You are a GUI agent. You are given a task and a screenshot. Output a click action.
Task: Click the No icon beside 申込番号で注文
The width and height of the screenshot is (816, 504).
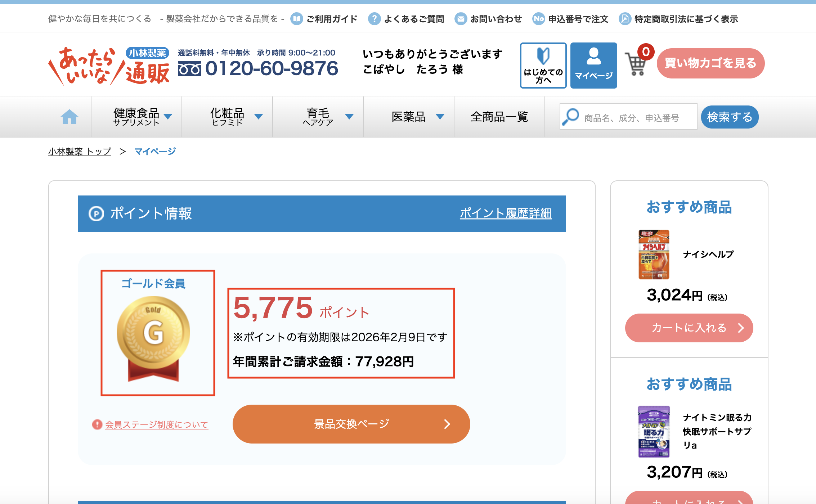(538, 19)
